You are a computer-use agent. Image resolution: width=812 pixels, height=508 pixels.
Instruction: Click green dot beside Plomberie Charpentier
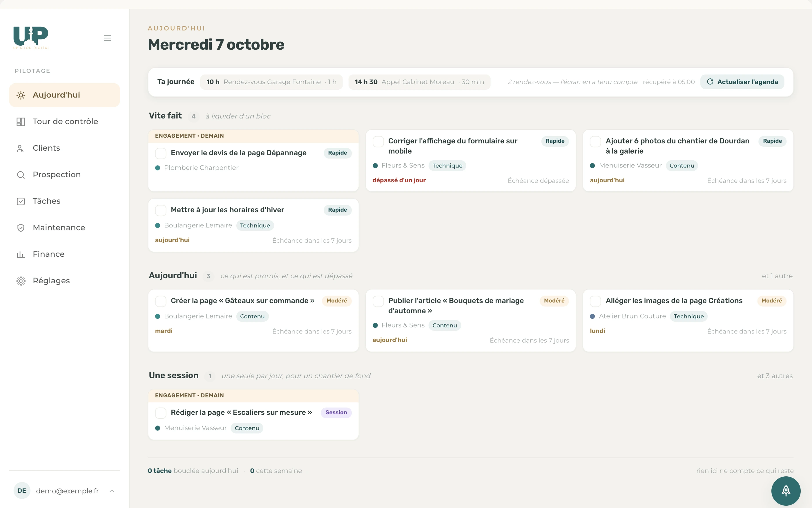[x=158, y=168]
